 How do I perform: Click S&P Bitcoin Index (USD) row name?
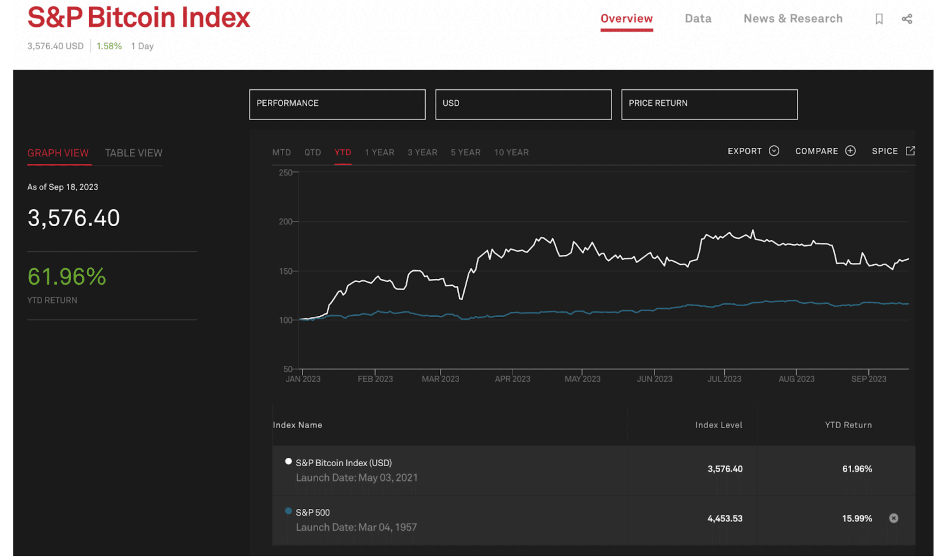[344, 463]
